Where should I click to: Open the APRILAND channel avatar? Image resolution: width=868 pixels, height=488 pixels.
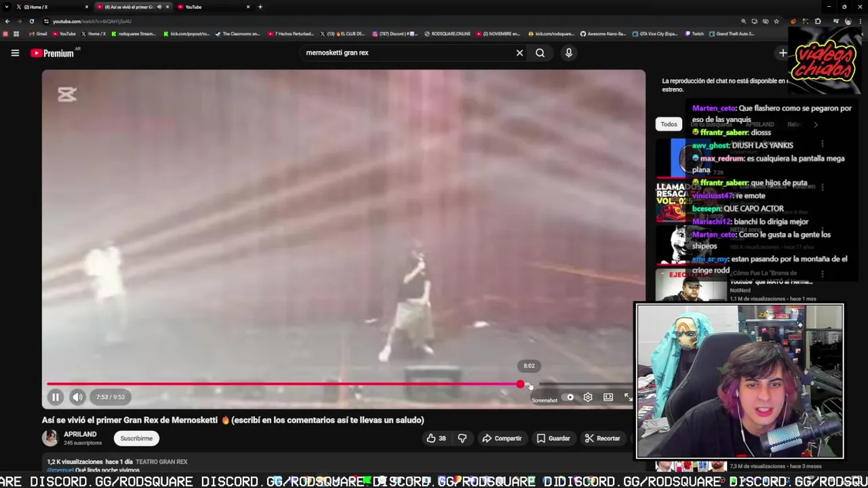pyautogui.click(x=50, y=438)
